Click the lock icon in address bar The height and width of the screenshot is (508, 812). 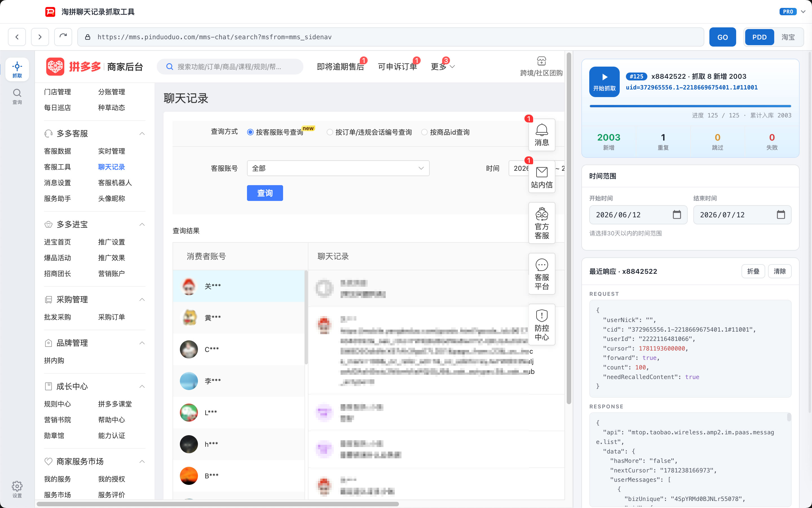pos(88,37)
